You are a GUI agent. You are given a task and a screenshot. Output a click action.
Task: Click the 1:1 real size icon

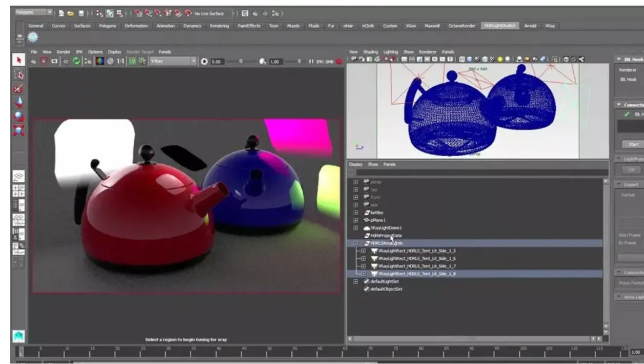click(120, 61)
